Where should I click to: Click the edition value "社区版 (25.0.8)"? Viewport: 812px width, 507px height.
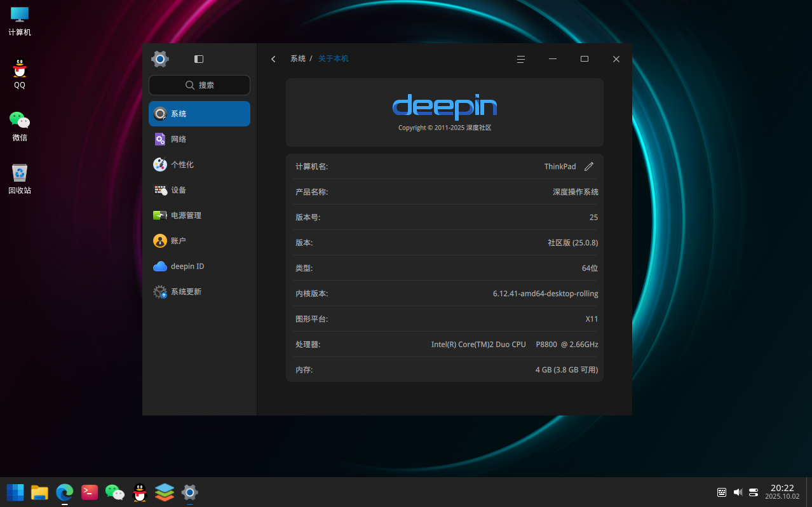point(573,243)
